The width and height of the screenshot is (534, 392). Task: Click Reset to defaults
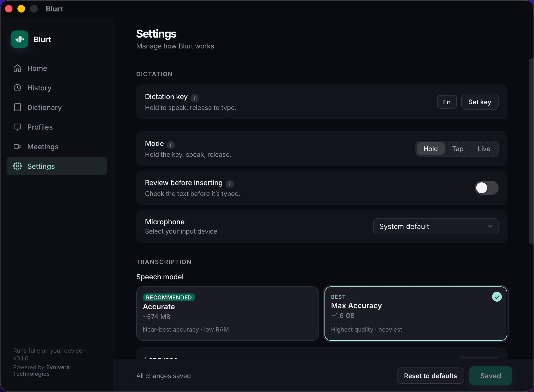[x=430, y=376]
